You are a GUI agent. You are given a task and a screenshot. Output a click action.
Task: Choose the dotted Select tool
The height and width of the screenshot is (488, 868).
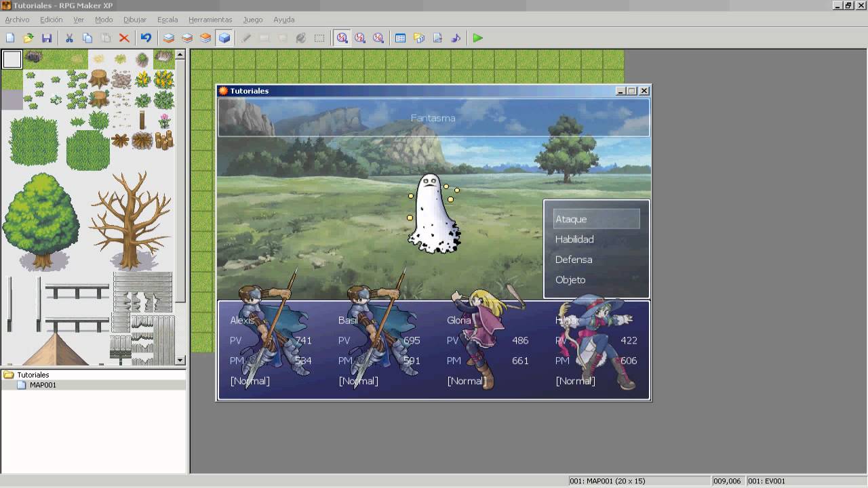coord(319,38)
